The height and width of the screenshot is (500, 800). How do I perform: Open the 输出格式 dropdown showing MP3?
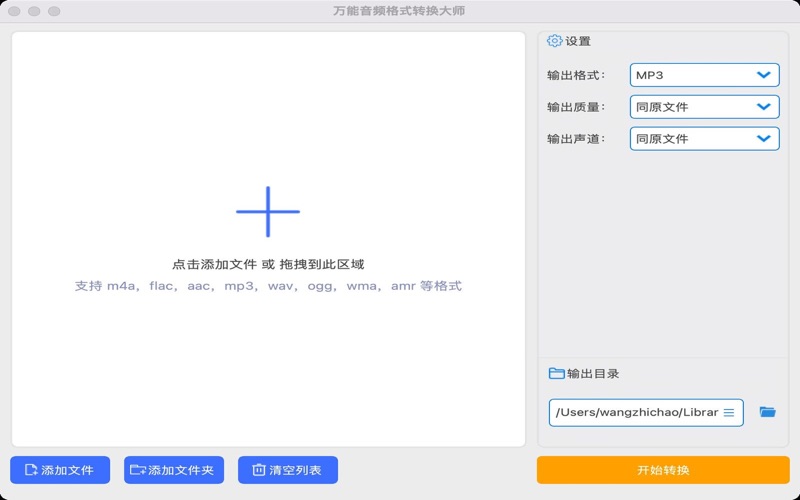coord(704,75)
